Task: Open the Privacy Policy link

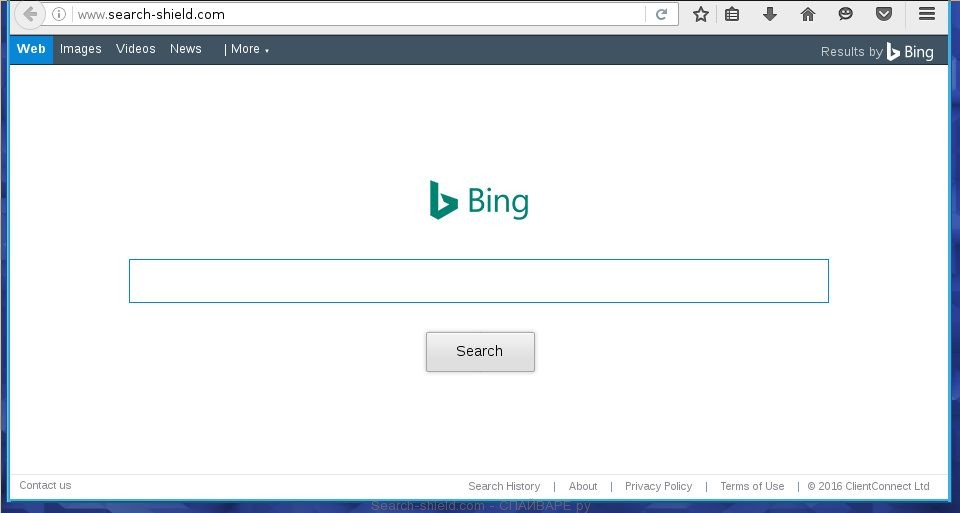Action: point(658,486)
